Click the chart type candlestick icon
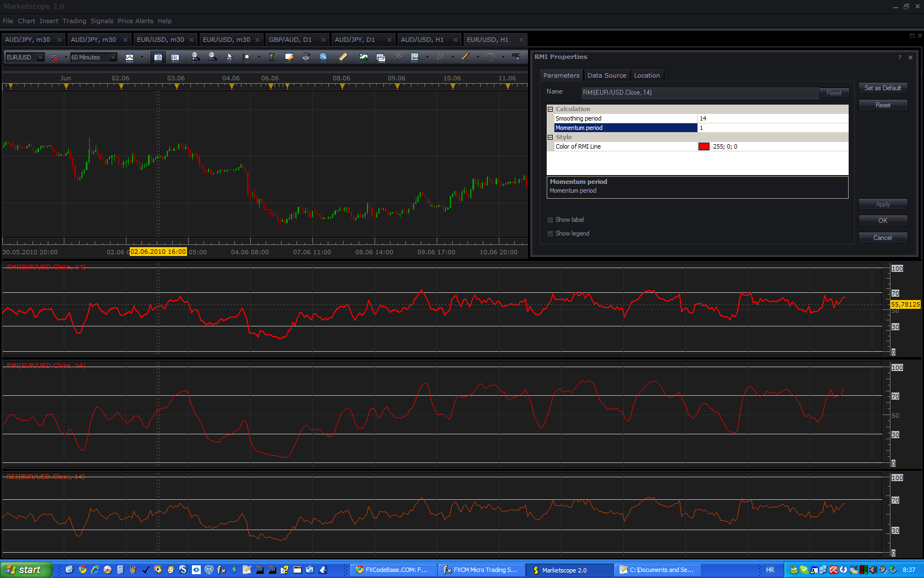924x578 pixels. coord(130,57)
